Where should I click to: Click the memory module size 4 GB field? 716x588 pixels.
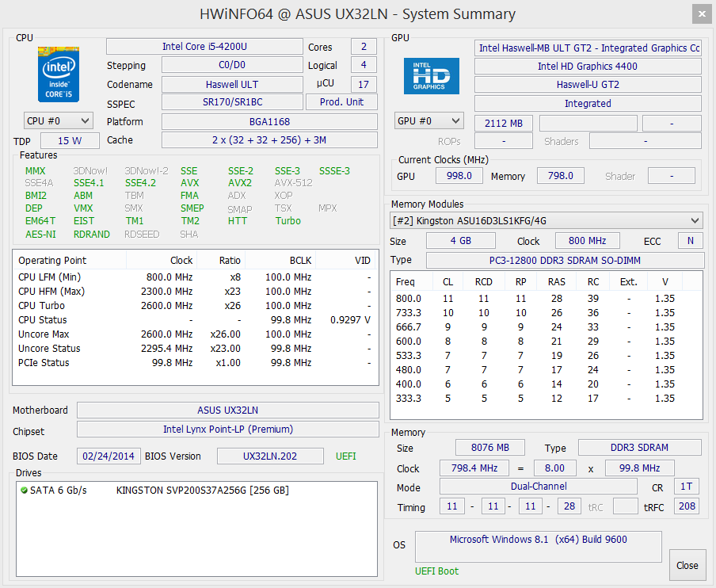click(461, 241)
